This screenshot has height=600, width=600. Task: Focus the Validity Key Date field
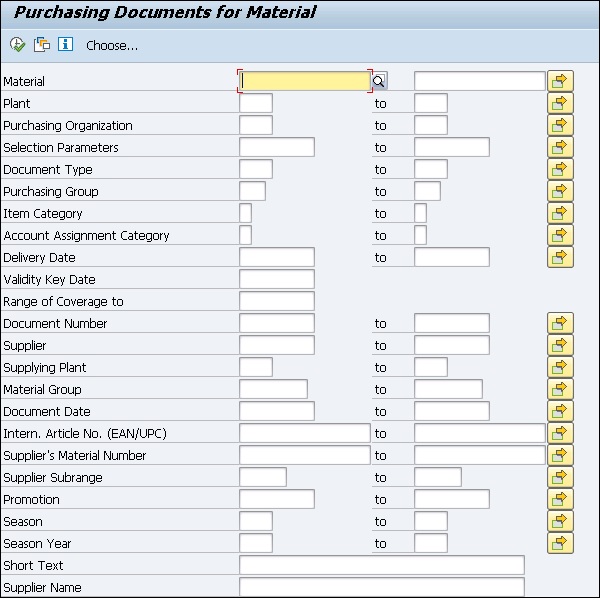pos(277,279)
